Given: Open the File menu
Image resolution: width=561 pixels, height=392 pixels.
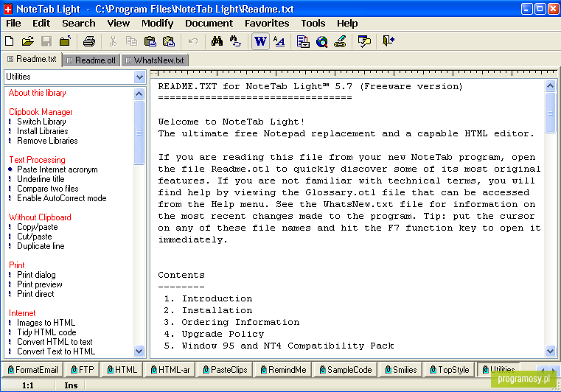Looking at the screenshot, I should (x=13, y=24).
